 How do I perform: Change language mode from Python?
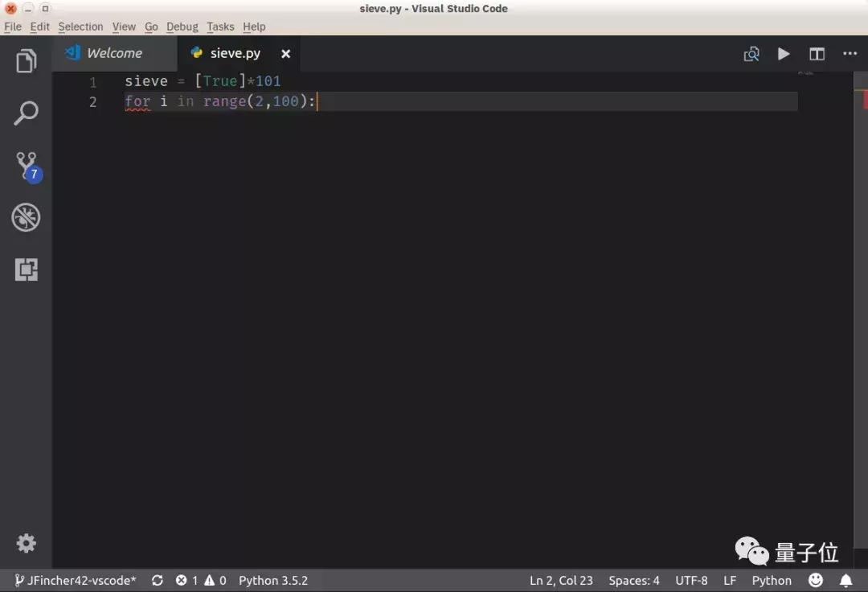771,580
